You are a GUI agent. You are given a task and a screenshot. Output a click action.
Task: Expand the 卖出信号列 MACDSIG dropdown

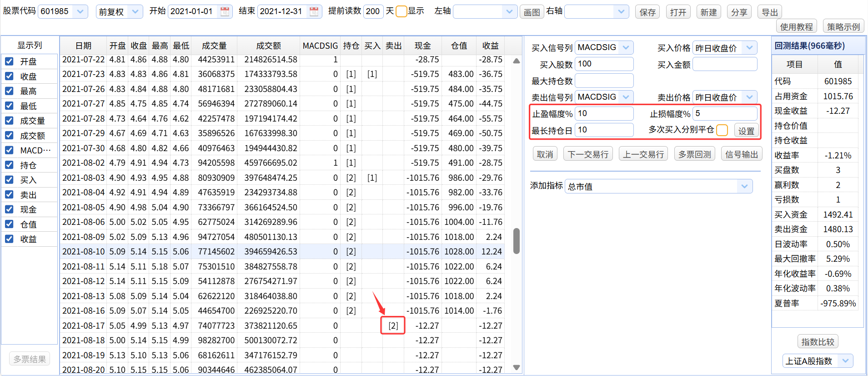(x=626, y=97)
